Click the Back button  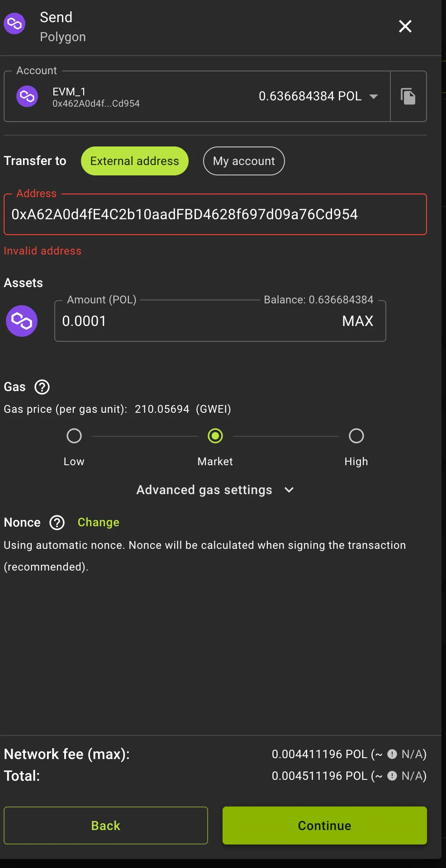pos(106,826)
